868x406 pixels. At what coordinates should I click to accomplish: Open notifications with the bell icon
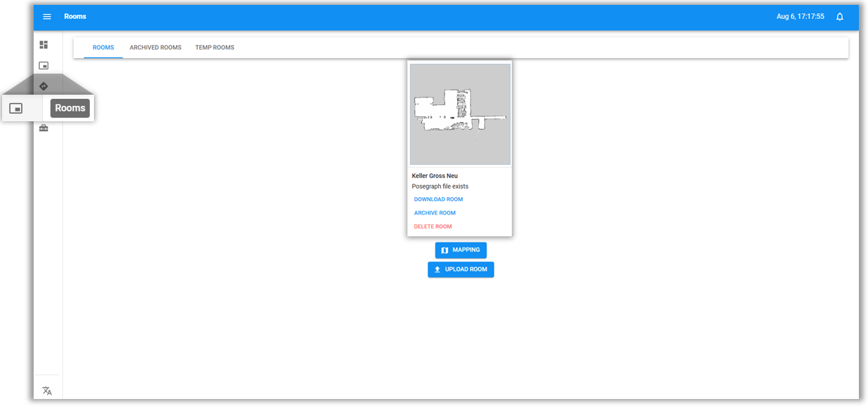839,17
